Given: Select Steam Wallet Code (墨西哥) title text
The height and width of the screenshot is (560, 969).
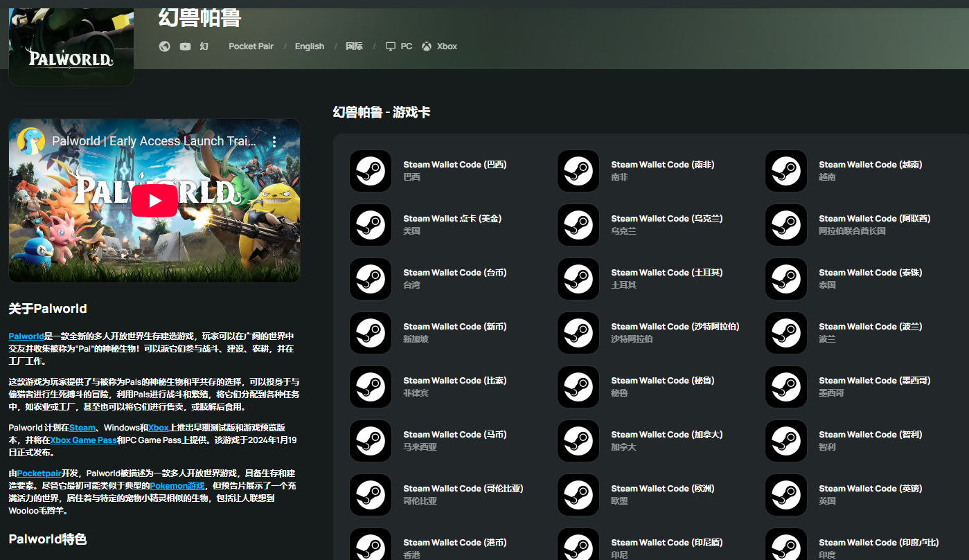Looking at the screenshot, I should (x=875, y=381).
